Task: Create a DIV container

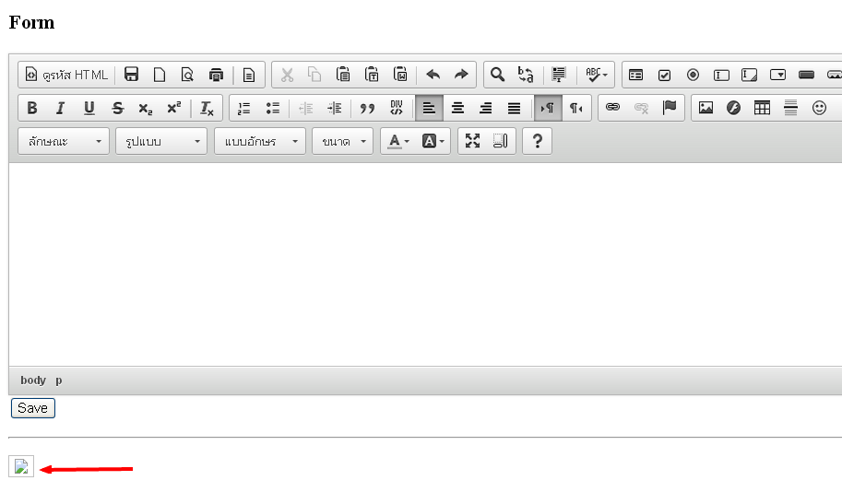Action: [397, 108]
